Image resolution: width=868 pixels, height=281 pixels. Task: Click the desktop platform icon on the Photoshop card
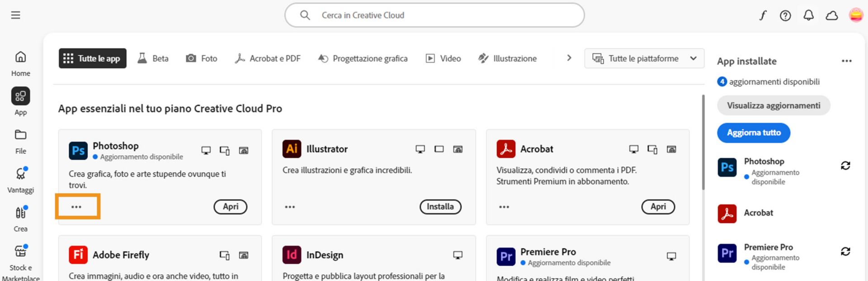206,150
